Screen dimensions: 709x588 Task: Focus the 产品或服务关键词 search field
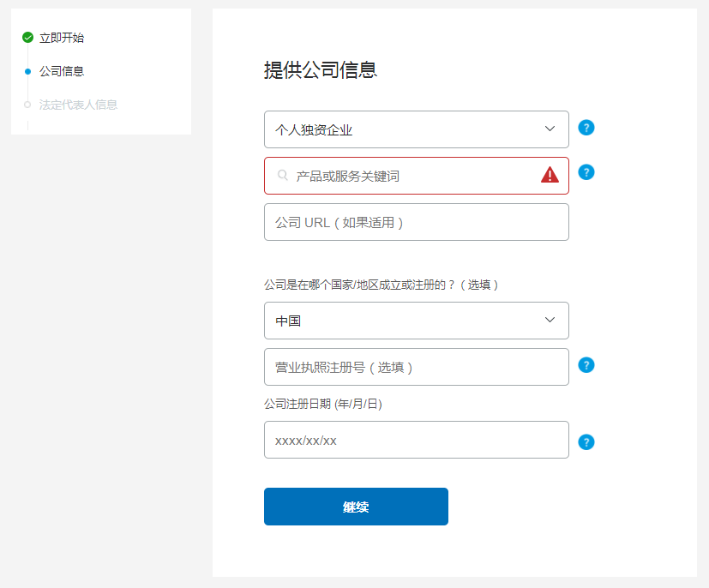click(x=412, y=176)
